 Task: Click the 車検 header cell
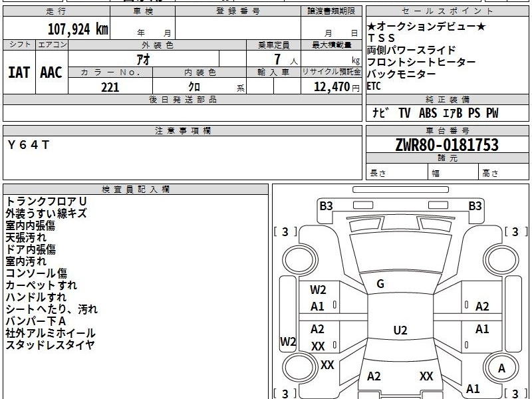pos(143,11)
